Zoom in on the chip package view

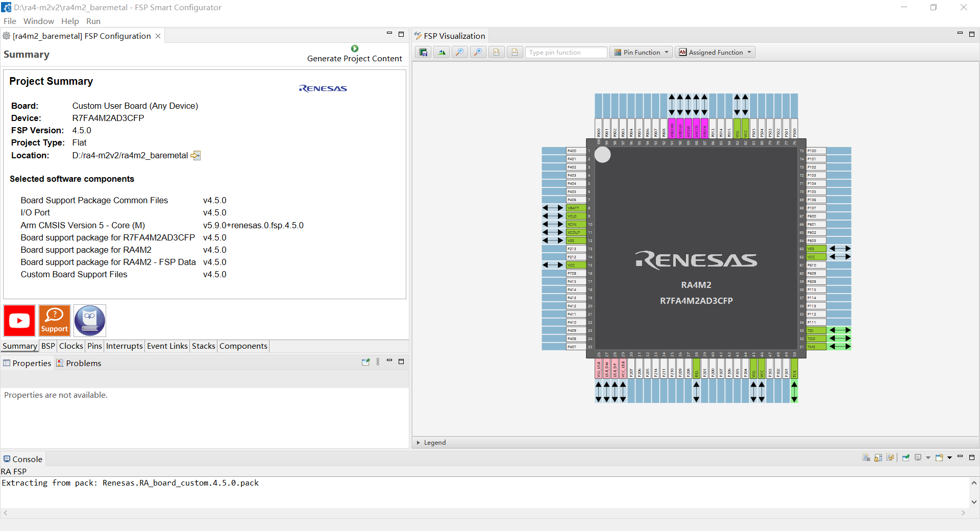point(478,52)
